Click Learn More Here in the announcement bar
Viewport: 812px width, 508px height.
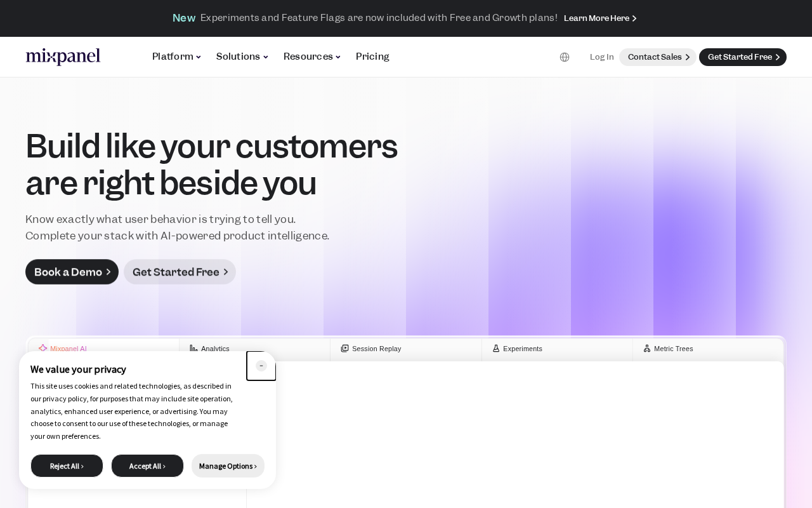[600, 18]
